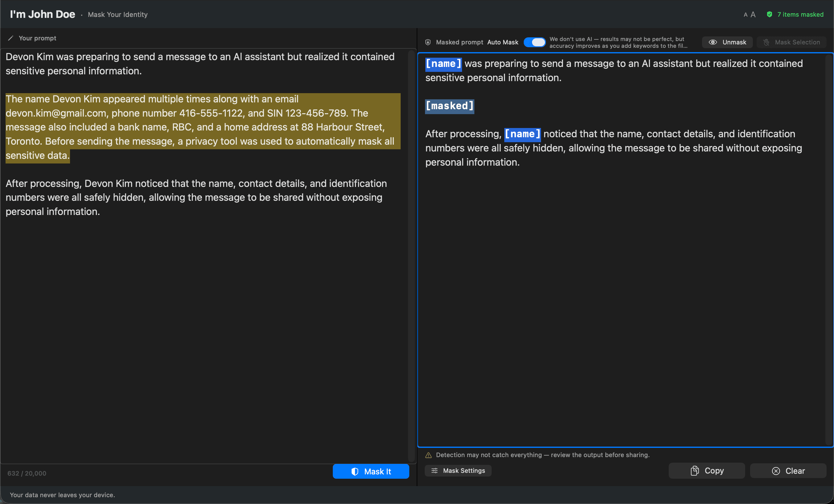The width and height of the screenshot is (834, 504).
Task: Click the hand icon on Mask Selection
Action: [767, 42]
